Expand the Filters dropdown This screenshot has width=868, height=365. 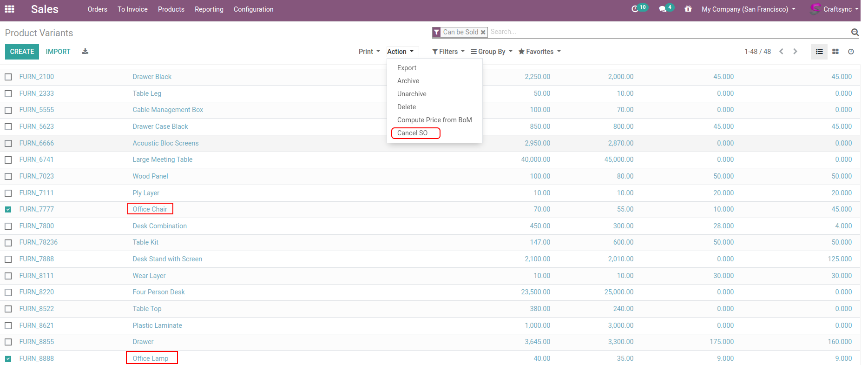[x=448, y=52]
